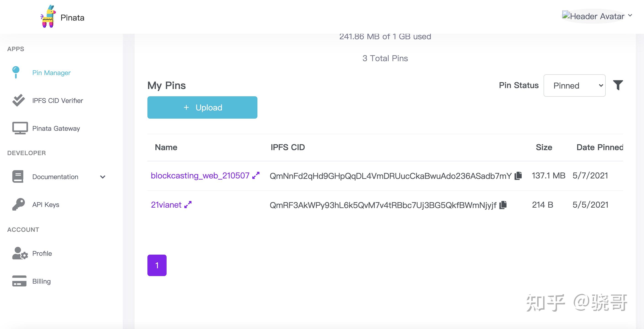644x329 pixels.
Task: Click the filter funnel icon
Action: pos(618,85)
